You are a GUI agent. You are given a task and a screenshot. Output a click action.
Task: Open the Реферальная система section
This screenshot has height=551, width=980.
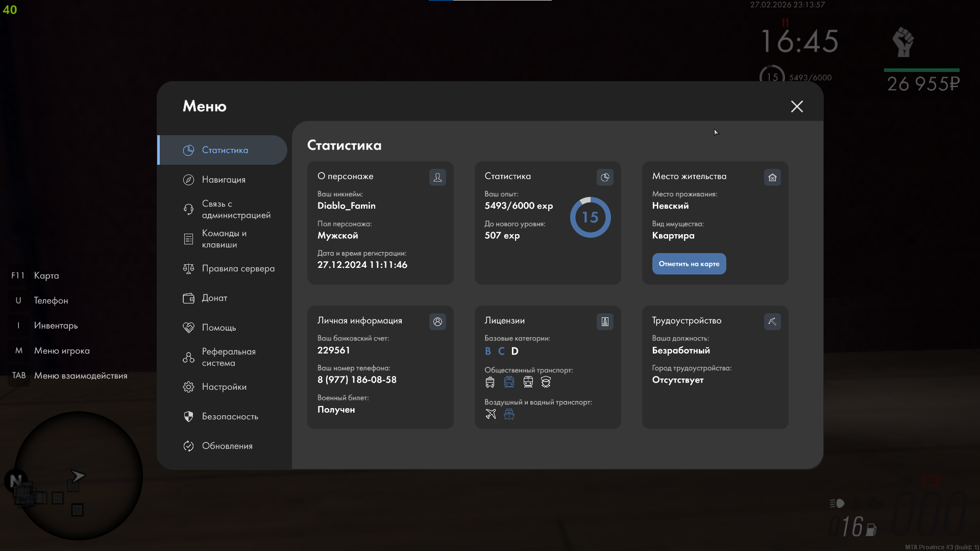pyautogui.click(x=228, y=357)
